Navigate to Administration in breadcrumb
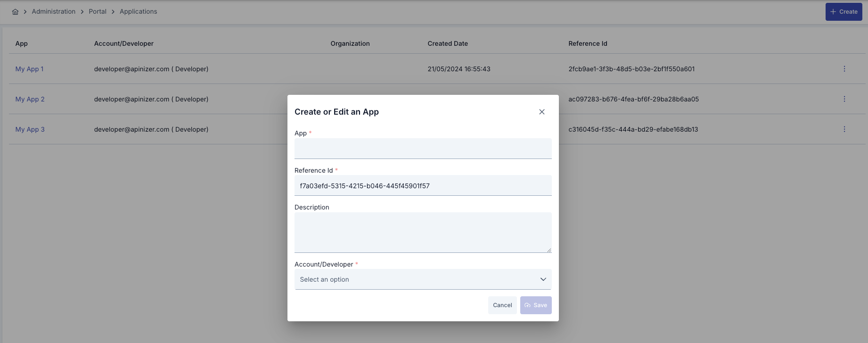The image size is (868, 343). tap(54, 12)
